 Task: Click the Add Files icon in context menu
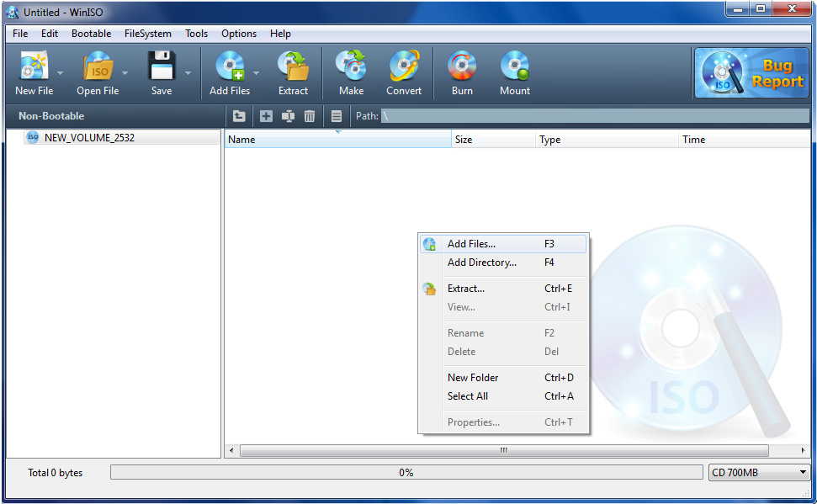coord(429,244)
